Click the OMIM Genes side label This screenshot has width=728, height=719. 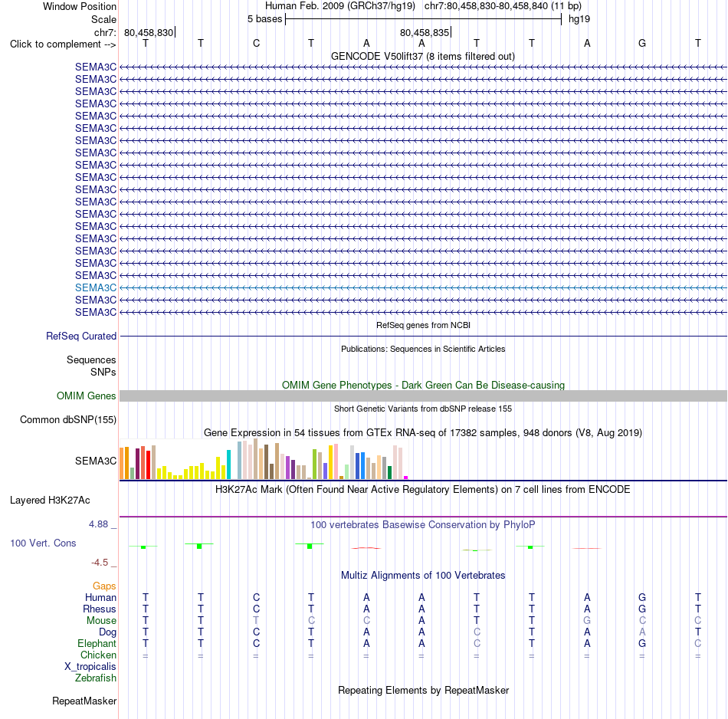(x=86, y=396)
